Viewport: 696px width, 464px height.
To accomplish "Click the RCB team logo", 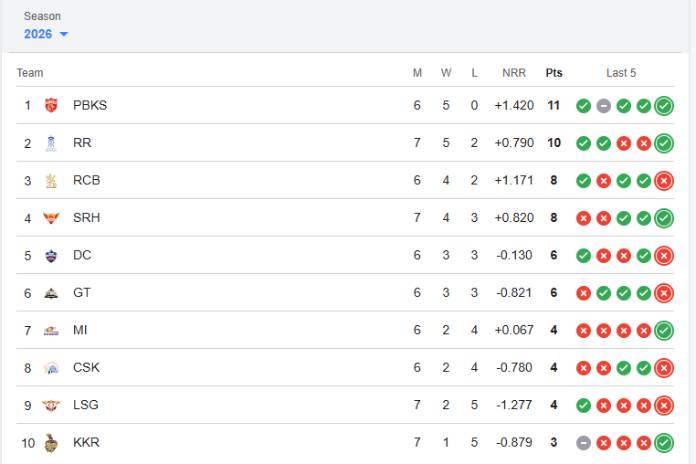I will (51, 181).
